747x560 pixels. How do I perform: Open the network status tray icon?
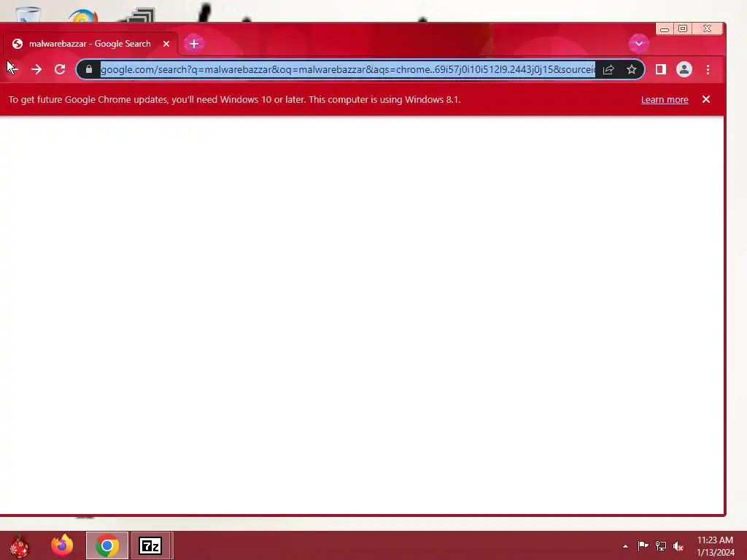pos(661,545)
